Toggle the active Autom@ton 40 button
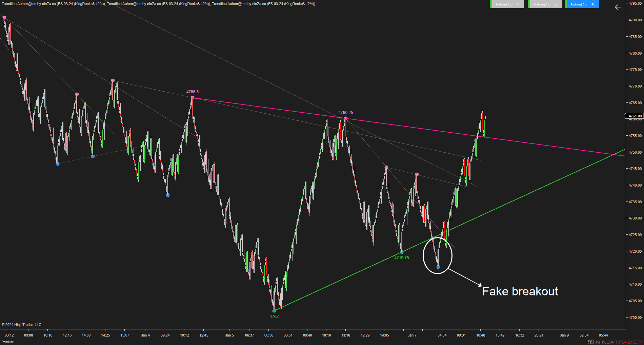 coord(583,4)
